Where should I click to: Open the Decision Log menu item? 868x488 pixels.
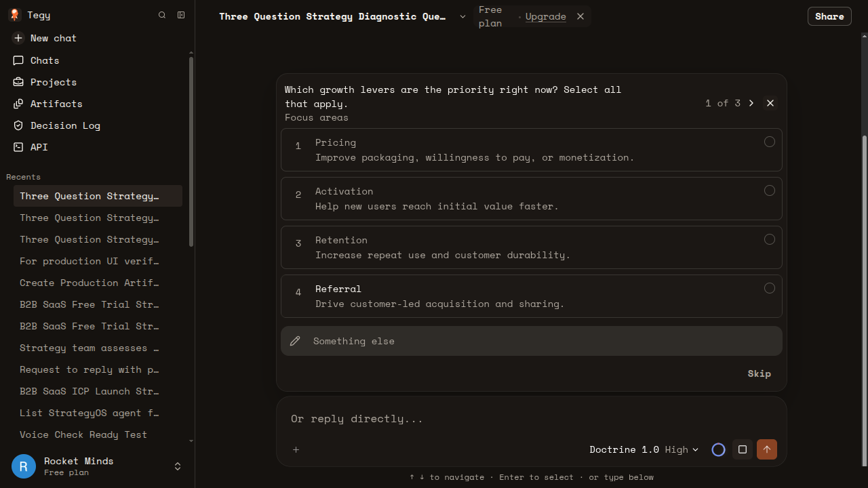[98, 125]
